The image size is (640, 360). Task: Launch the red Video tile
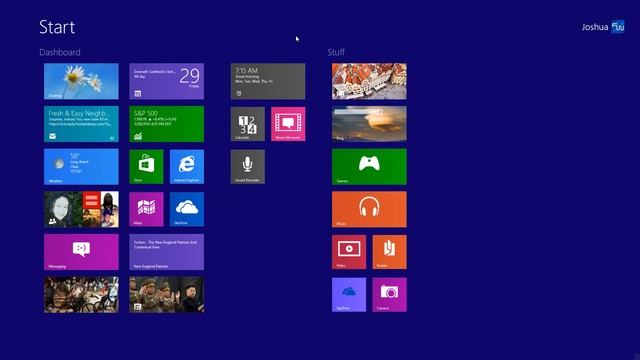click(349, 252)
